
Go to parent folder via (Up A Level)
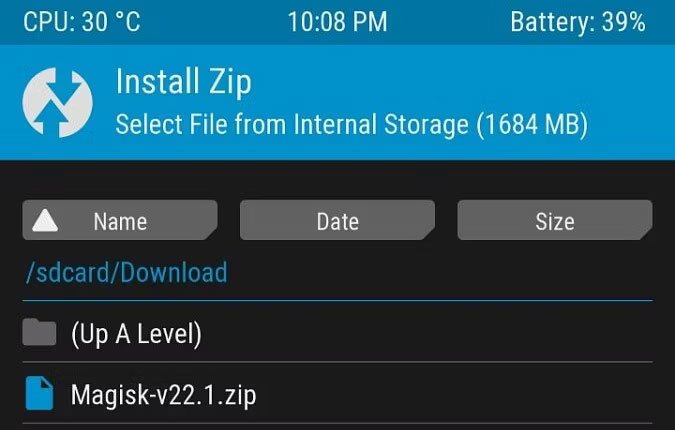337,332
